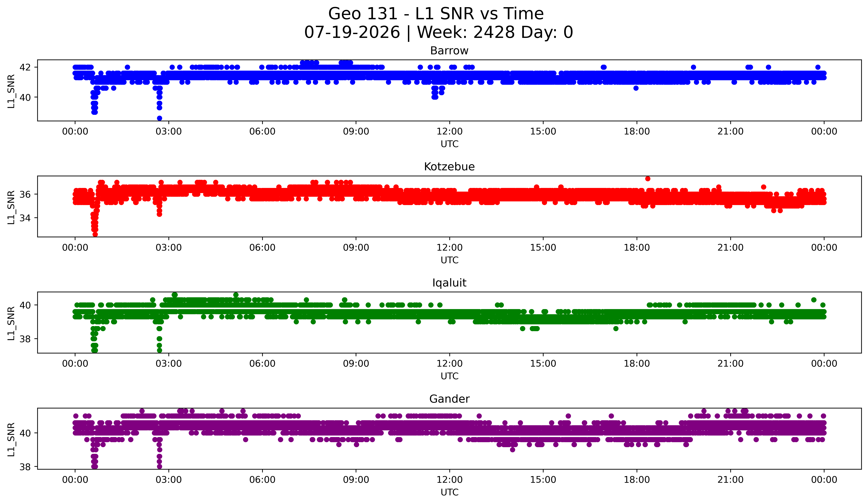
Task: Click the Iqaluit subplot title
Action: (x=449, y=283)
